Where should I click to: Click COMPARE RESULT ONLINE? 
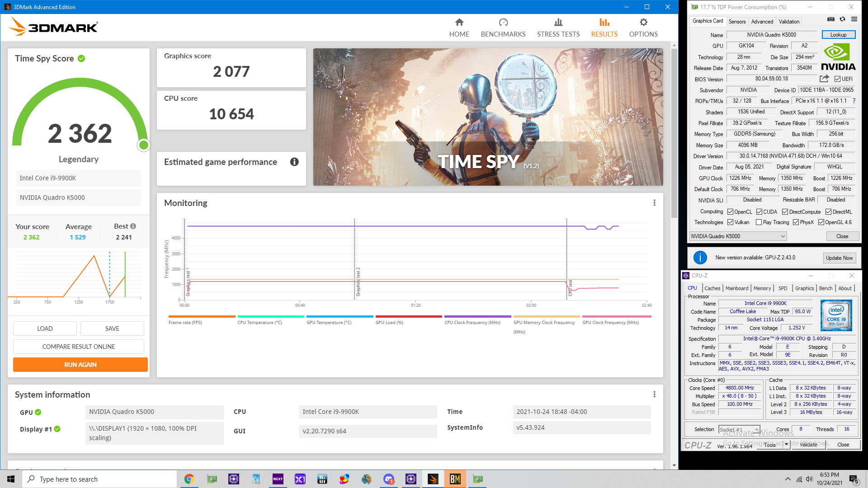click(79, 347)
